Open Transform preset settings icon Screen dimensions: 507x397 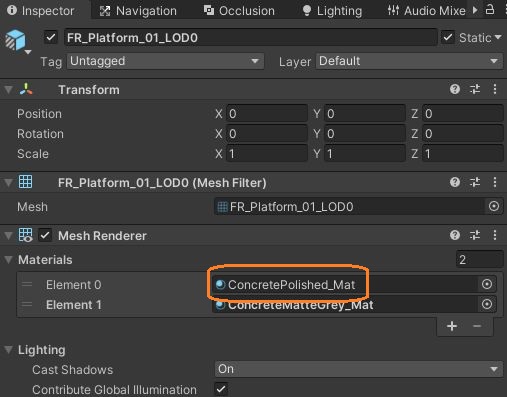475,89
